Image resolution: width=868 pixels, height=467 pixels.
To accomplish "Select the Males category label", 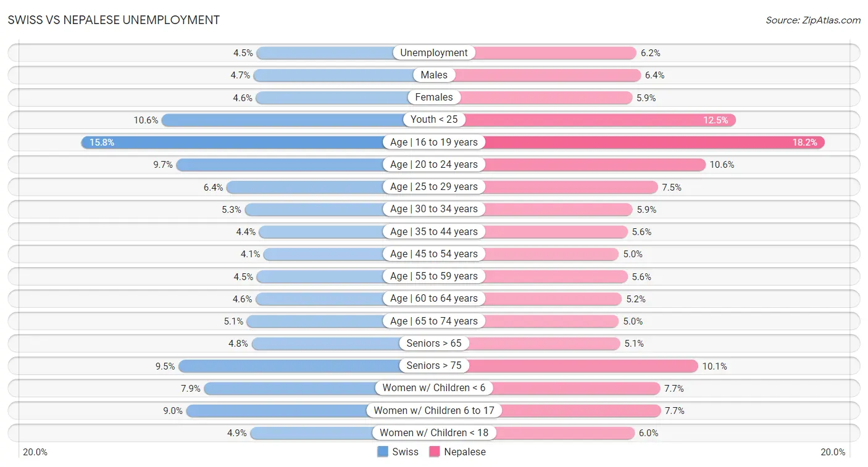I will click(x=434, y=75).
